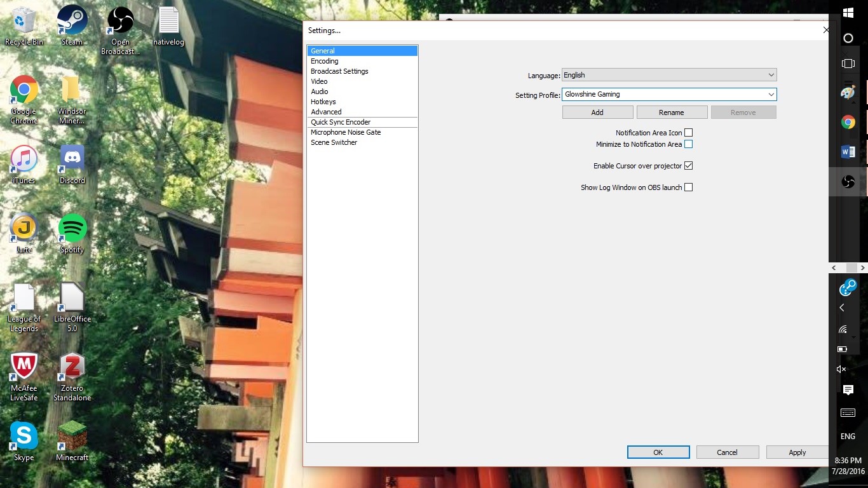Open Task View in the taskbar
868x488 pixels.
coord(848,64)
